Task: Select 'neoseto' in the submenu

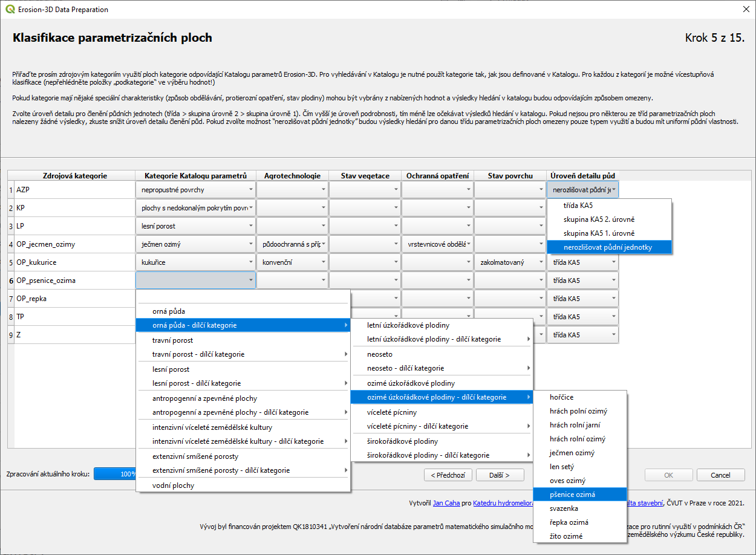Action: pos(442,354)
